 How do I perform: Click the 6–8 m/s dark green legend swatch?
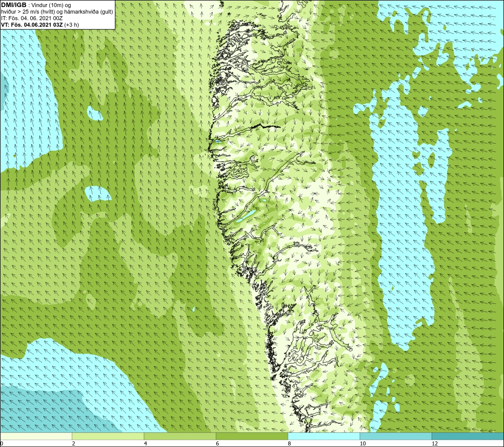point(252,436)
